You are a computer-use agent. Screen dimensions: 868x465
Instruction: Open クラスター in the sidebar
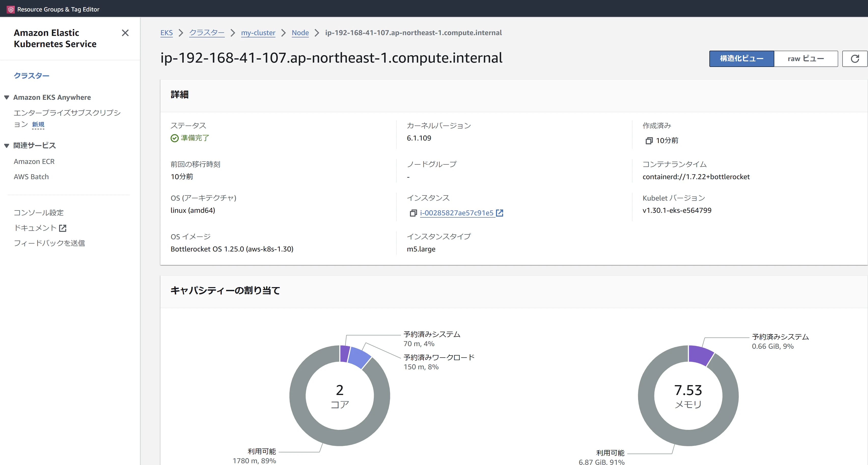click(31, 76)
